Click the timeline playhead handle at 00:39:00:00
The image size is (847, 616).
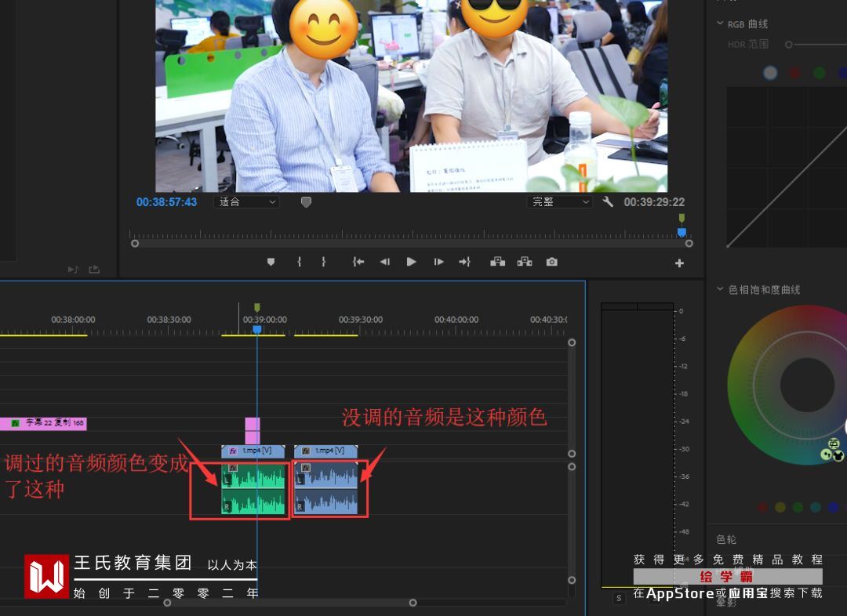click(x=257, y=329)
